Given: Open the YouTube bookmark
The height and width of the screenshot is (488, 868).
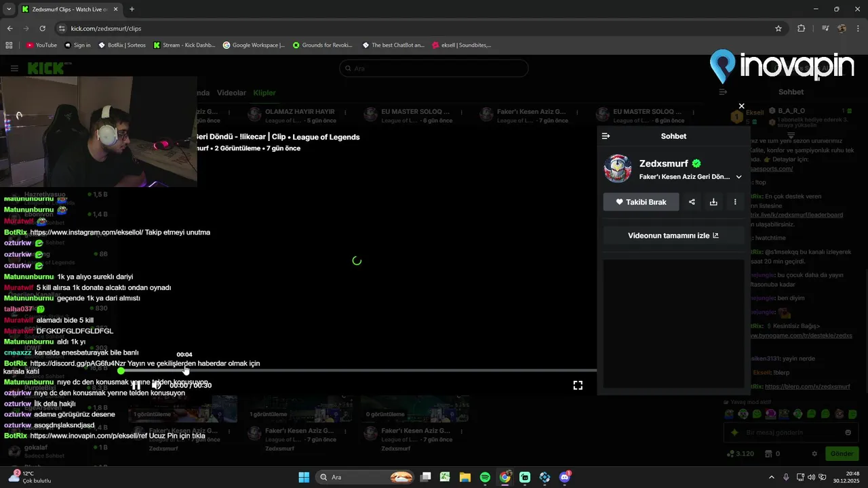Looking at the screenshot, I should tap(41, 45).
